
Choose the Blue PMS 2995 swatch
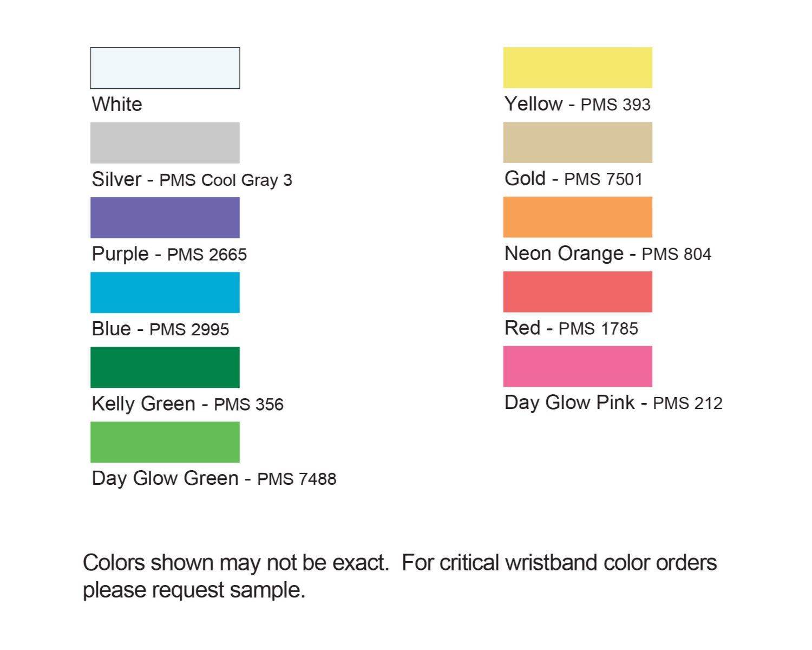(x=165, y=292)
